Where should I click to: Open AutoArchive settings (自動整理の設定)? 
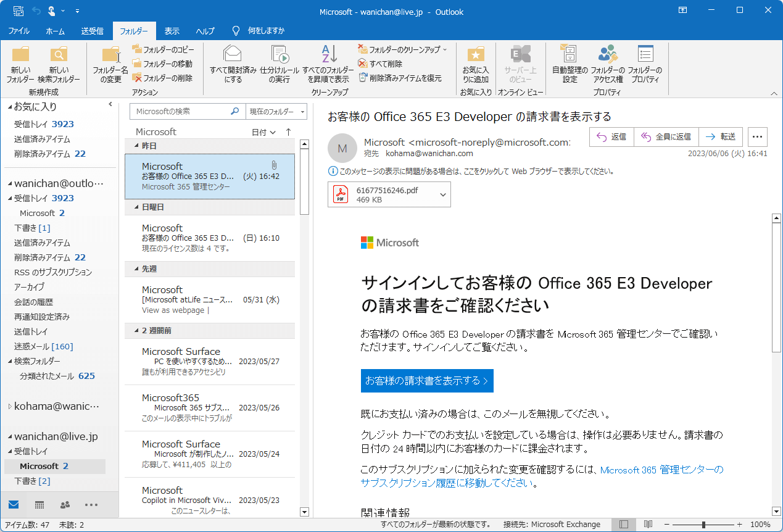coord(570,65)
